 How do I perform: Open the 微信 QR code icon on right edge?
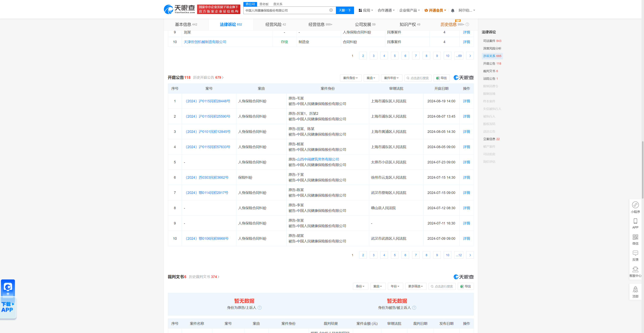pos(635,238)
